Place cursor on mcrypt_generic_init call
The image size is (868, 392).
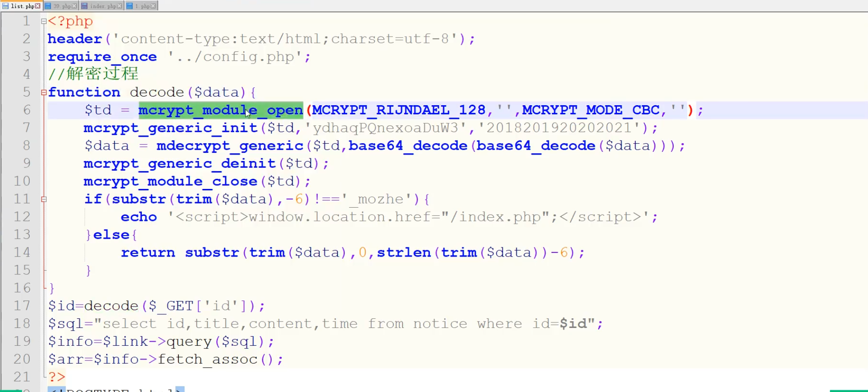(170, 128)
